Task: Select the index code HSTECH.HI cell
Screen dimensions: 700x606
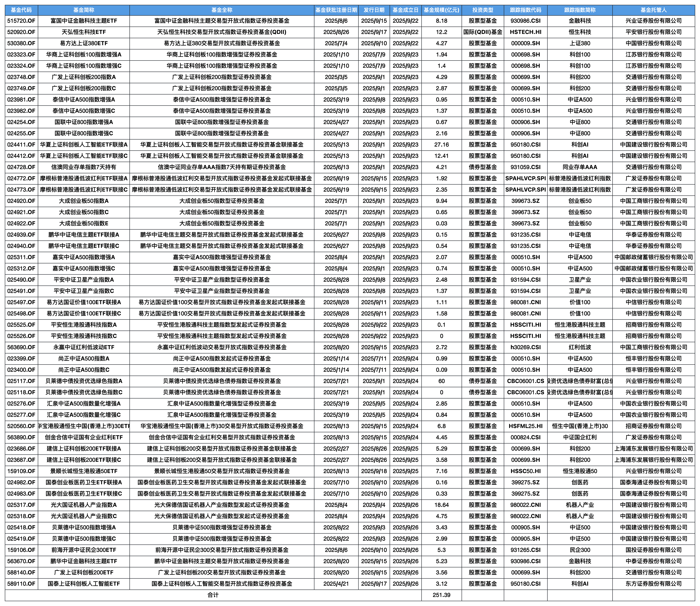Action: 525,32
